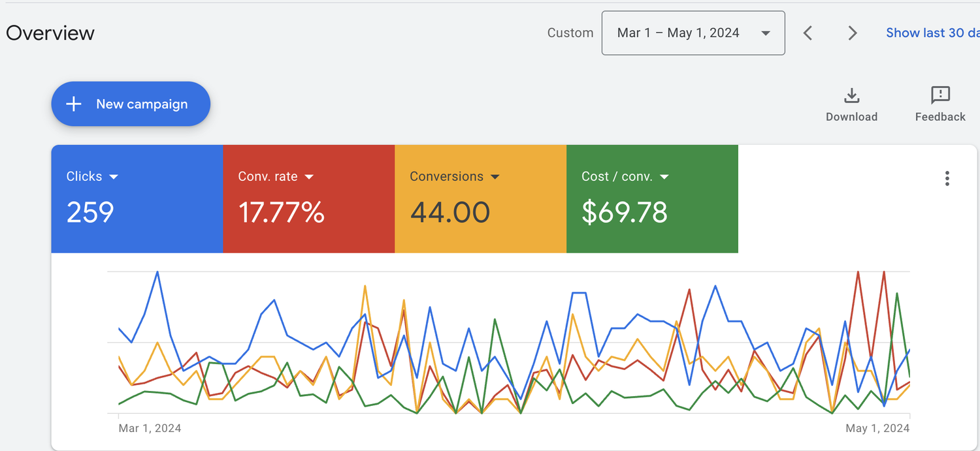This screenshot has width=980, height=451.
Task: Select the blue Clicks 259 scorecard
Action: pyautogui.click(x=137, y=199)
